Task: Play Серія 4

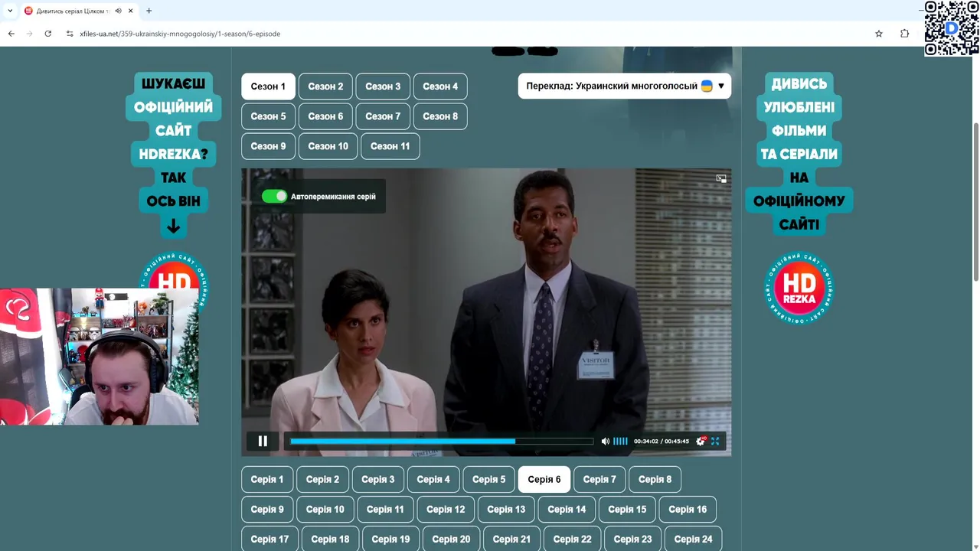Action: [433, 479]
